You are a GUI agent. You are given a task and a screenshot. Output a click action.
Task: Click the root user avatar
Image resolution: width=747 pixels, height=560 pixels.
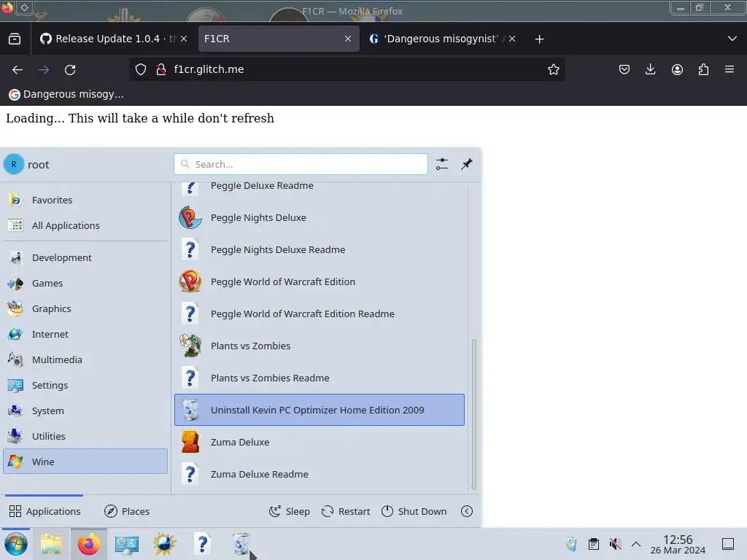[14, 164]
